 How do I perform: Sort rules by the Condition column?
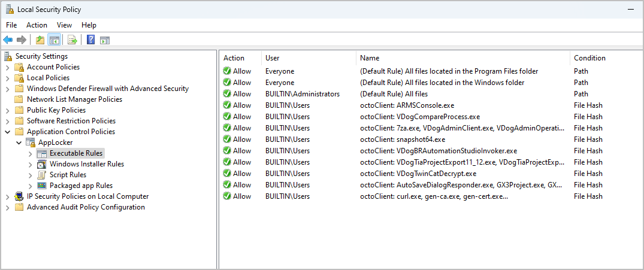click(589, 58)
